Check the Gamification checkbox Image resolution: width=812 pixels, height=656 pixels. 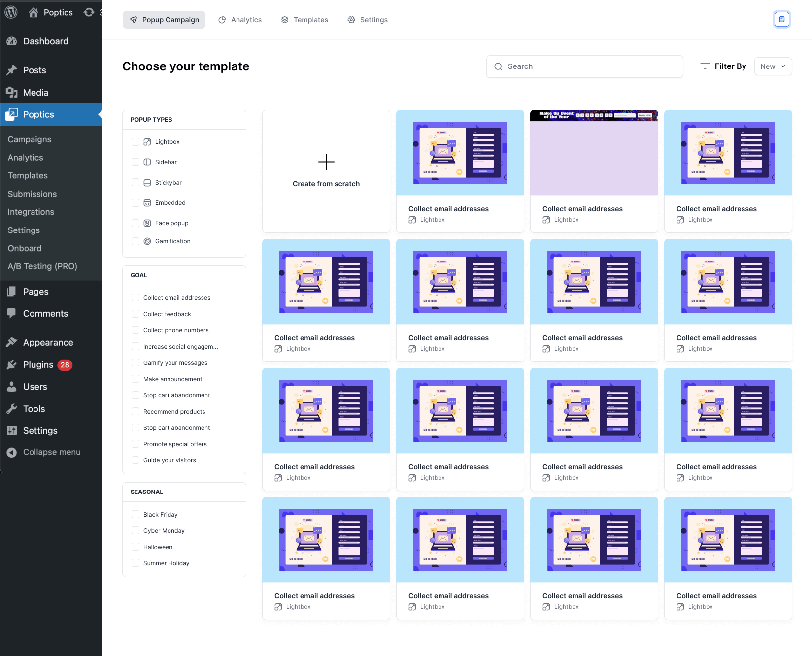135,241
